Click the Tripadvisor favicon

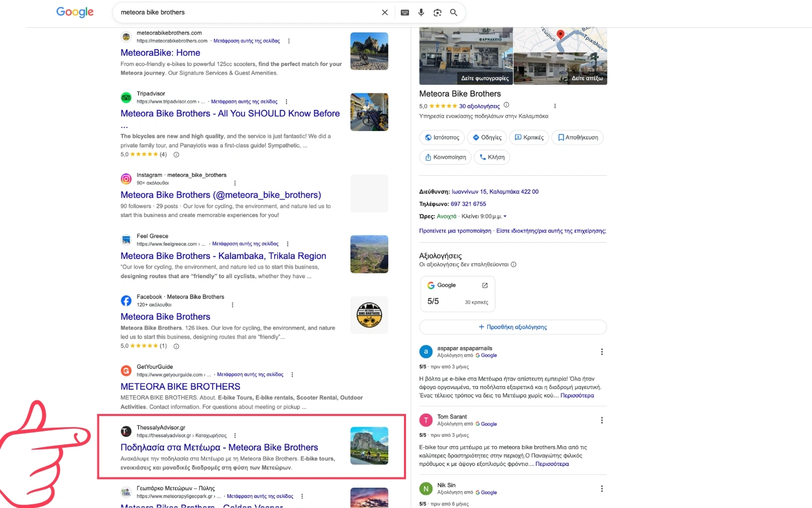(x=126, y=98)
